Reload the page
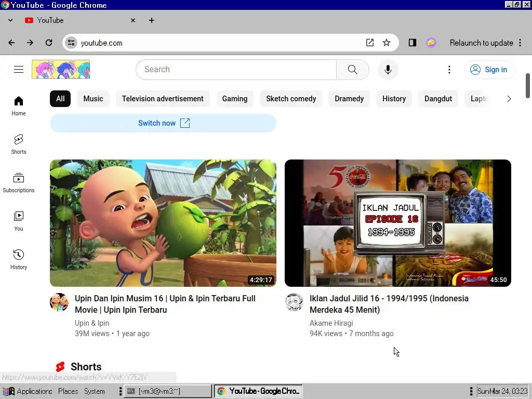The image size is (532, 399). (x=49, y=43)
